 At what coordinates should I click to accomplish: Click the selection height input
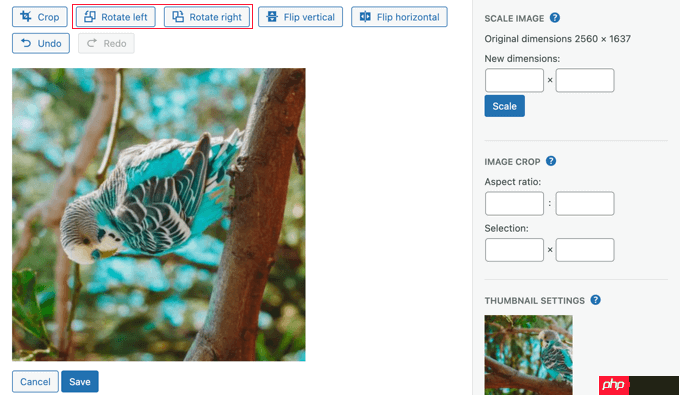(x=585, y=250)
